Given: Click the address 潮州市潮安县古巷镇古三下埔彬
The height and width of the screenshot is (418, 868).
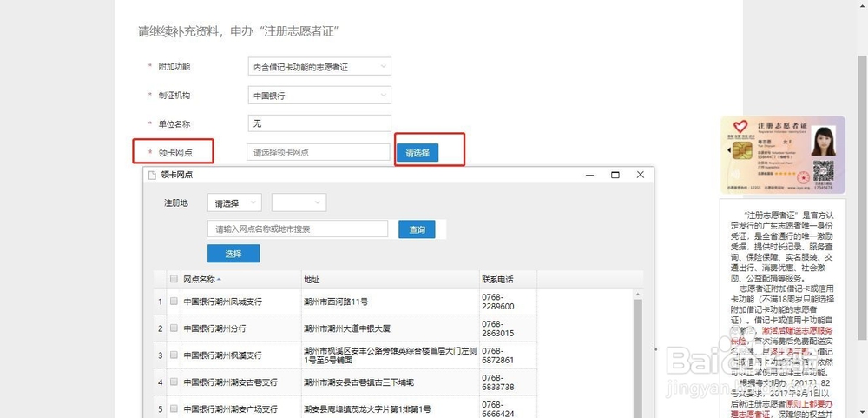Looking at the screenshot, I should [x=359, y=382].
